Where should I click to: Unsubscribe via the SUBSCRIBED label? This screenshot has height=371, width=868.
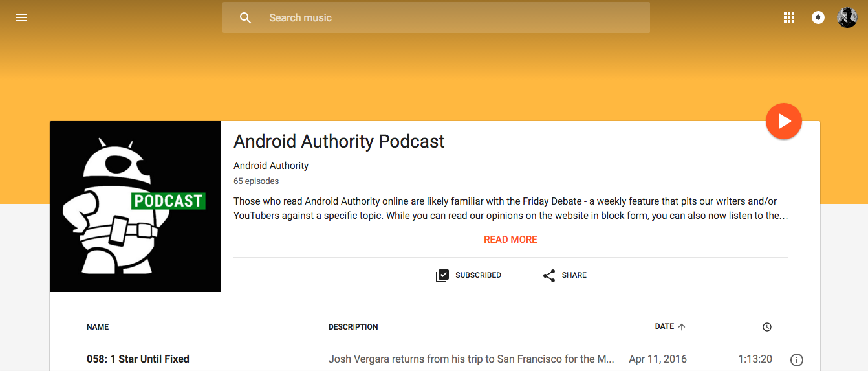[478, 275]
